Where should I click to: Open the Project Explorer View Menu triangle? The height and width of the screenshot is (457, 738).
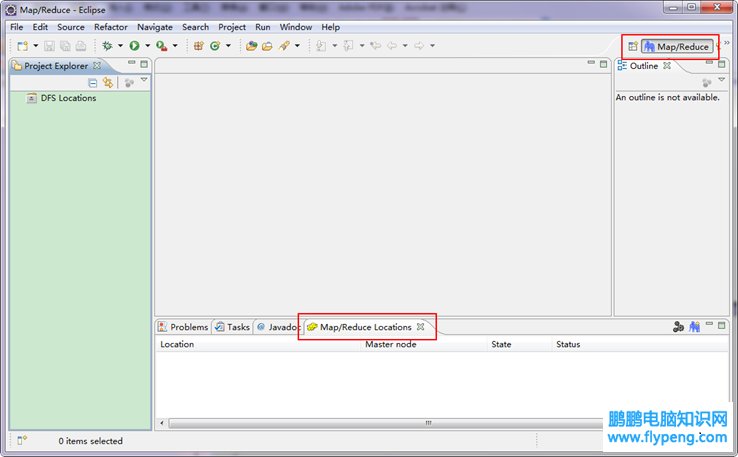pyautogui.click(x=144, y=80)
